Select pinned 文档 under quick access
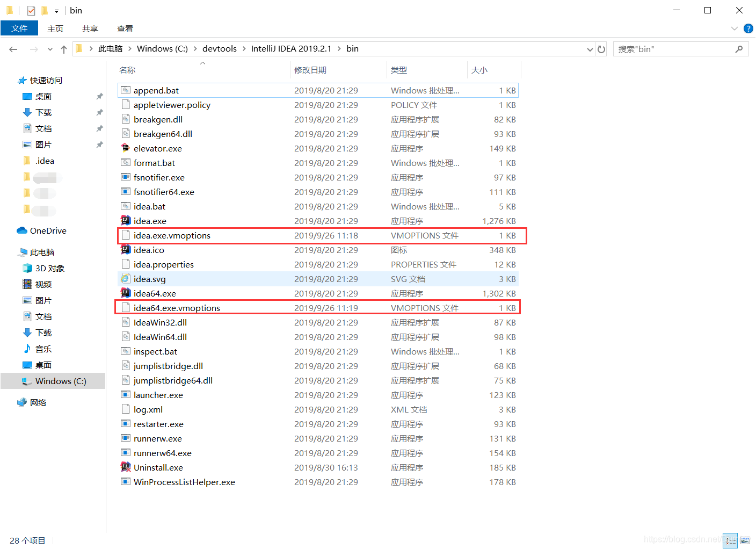 pyautogui.click(x=43, y=129)
